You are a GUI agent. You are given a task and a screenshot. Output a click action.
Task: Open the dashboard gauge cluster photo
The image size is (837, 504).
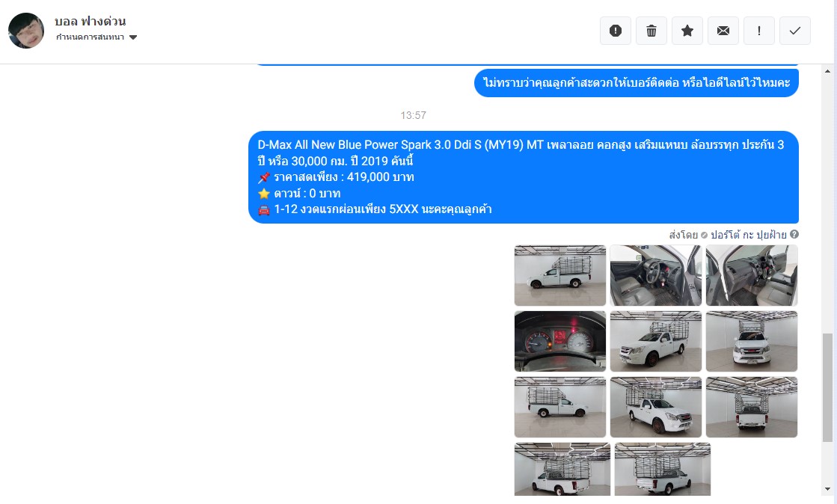(x=560, y=341)
